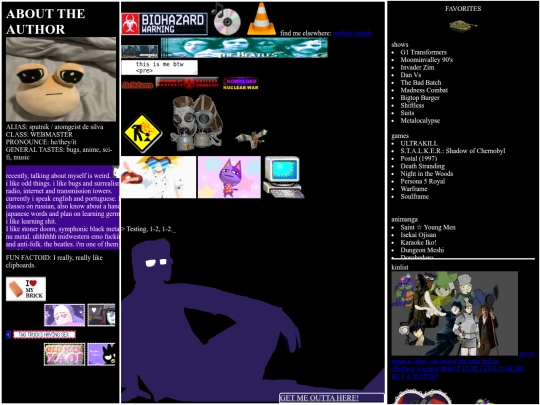Click 'Death Stranding' games entry
Image resolution: width=540 pixels, height=405 pixels.
422,166
